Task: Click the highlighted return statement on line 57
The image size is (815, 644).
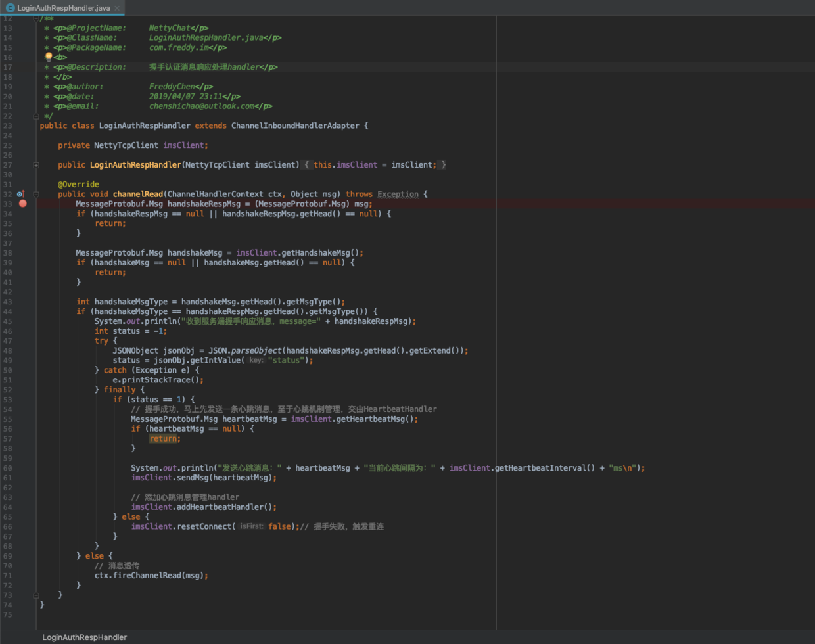Action: coord(162,438)
